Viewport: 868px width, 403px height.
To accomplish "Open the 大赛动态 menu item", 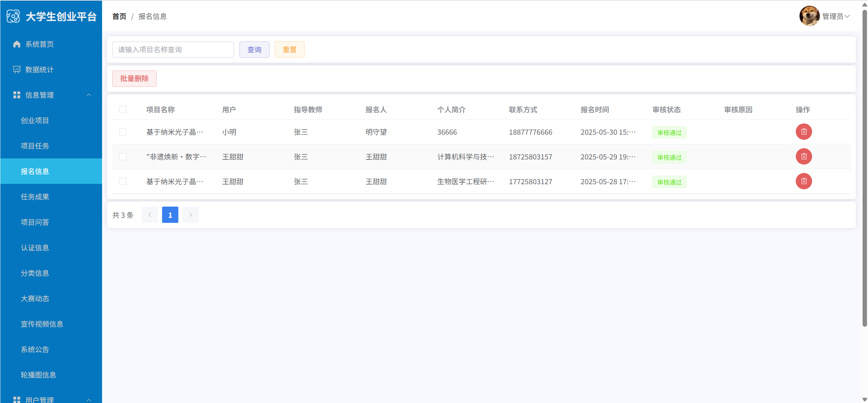I will coord(35,299).
